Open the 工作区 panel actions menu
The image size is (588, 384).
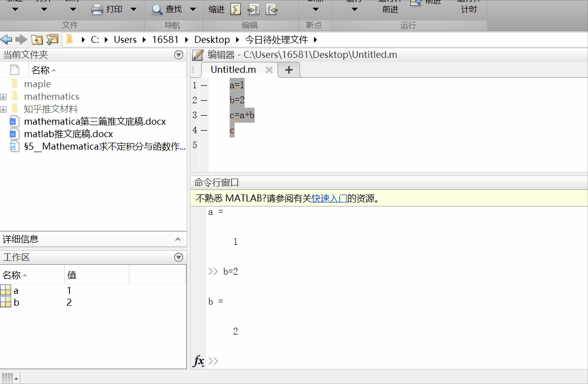(178, 257)
